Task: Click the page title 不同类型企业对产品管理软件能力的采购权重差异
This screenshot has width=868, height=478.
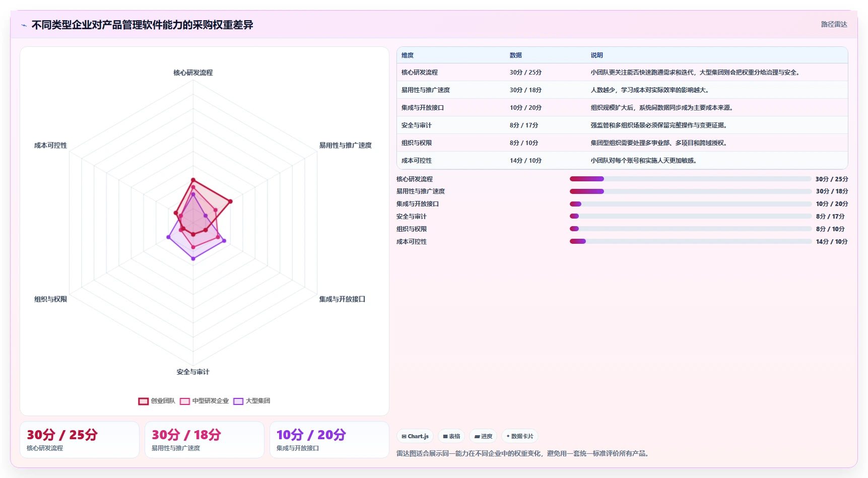Action: click(x=142, y=25)
